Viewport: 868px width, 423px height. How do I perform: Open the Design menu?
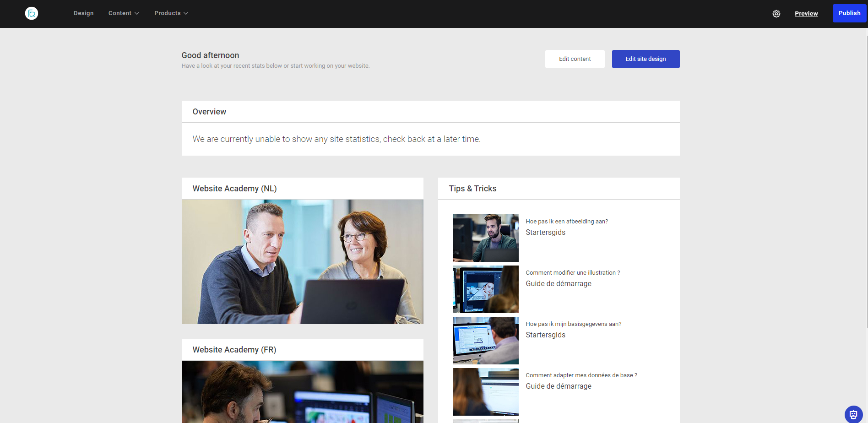coord(83,13)
